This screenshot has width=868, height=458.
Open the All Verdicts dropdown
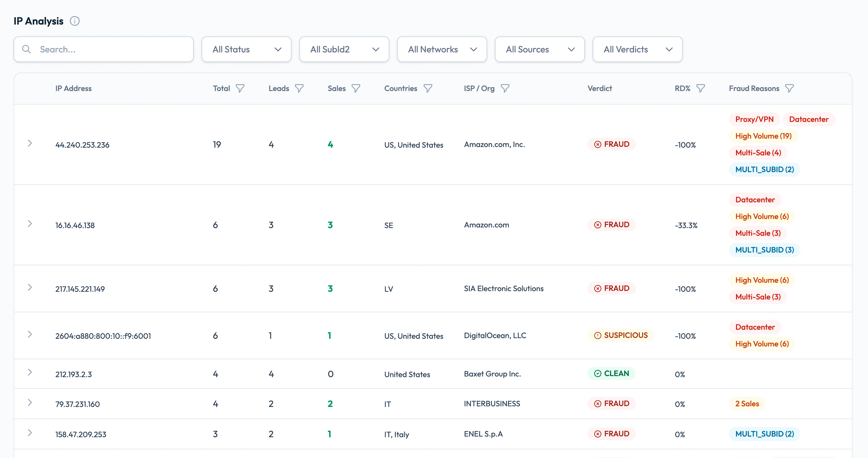pyautogui.click(x=637, y=49)
